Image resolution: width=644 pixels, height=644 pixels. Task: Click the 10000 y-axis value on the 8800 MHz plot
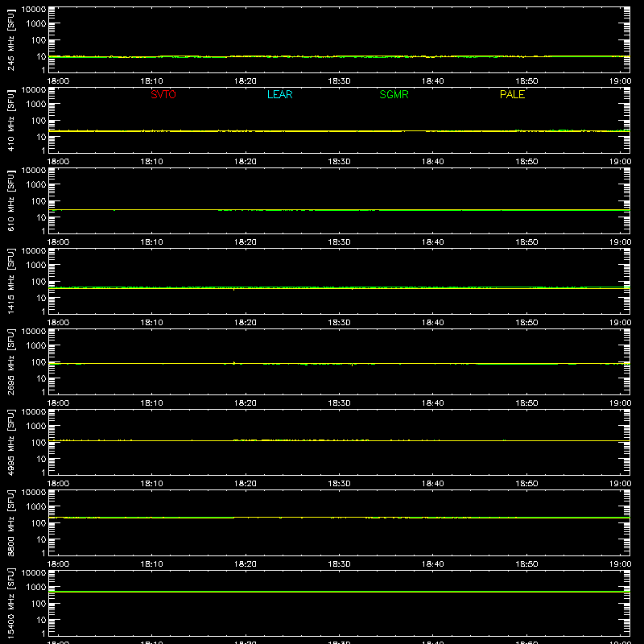point(34,493)
